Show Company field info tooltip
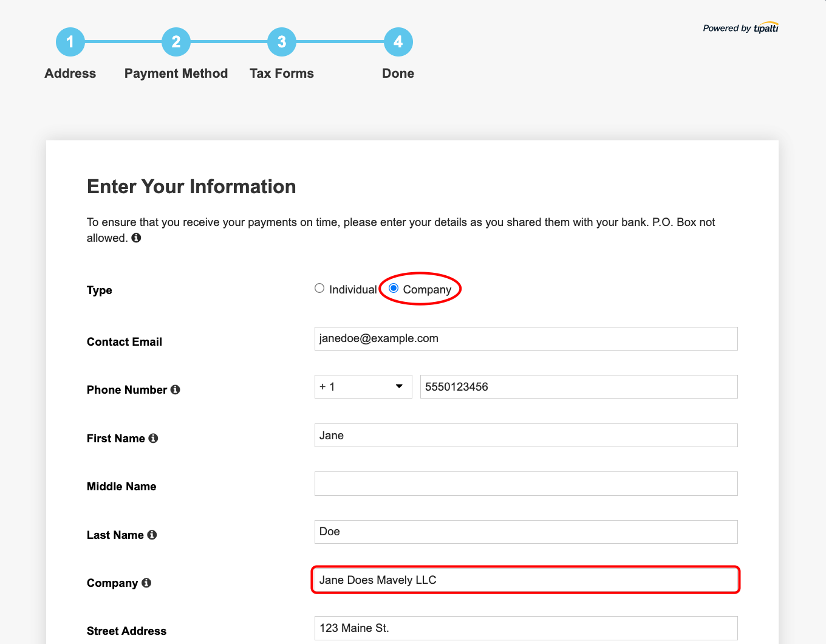 coord(146,583)
